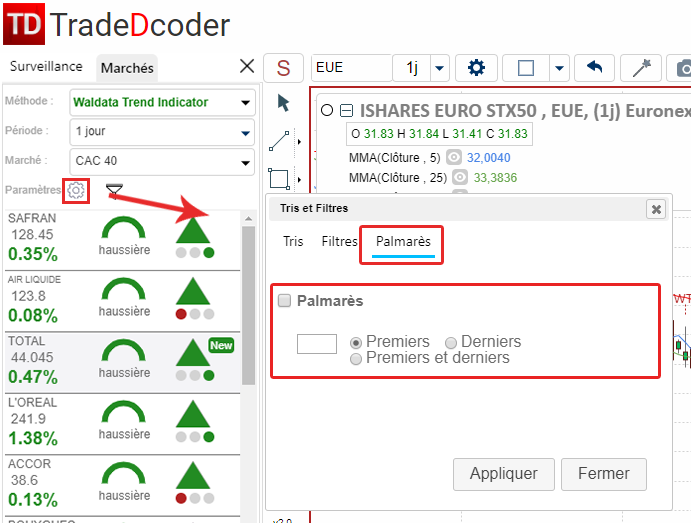Toggle the circle next to ISHARES title
Viewport: 691px width, 523px height.
[327, 110]
